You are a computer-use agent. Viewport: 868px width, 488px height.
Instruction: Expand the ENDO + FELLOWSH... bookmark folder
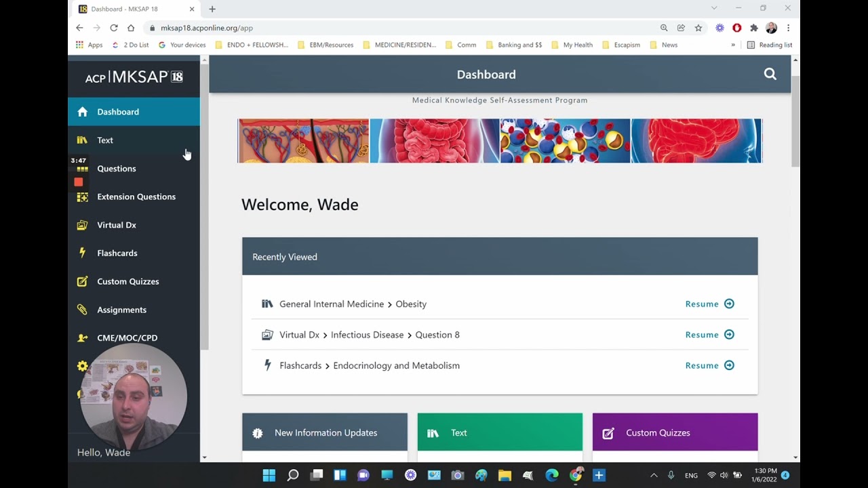pos(252,45)
